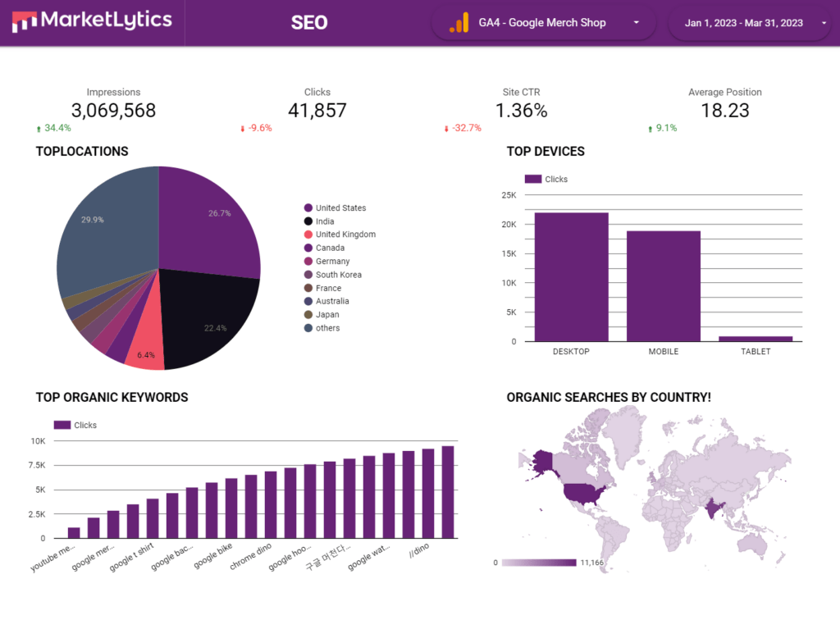Click the red down arrow under Clicks

[x=242, y=129]
